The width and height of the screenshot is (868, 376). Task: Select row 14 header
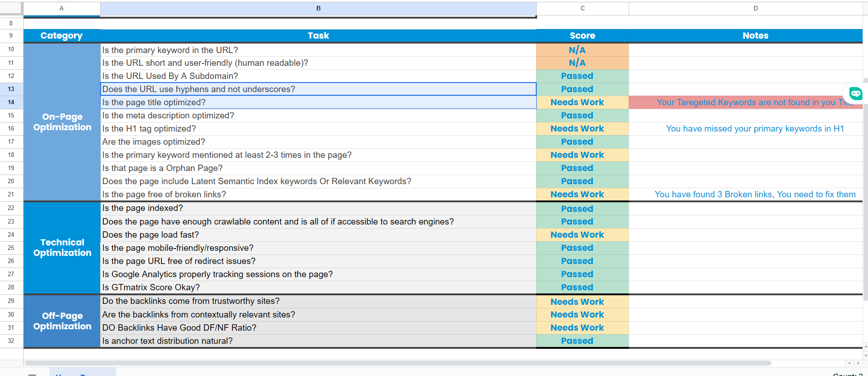pos(11,102)
